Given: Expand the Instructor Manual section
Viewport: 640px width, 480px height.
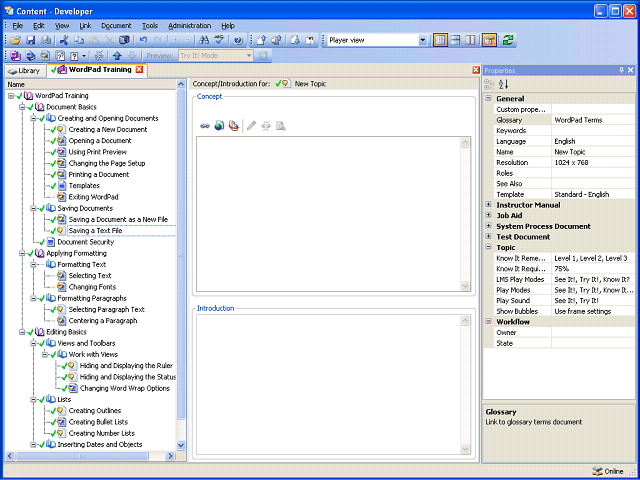Looking at the screenshot, I should (488, 204).
